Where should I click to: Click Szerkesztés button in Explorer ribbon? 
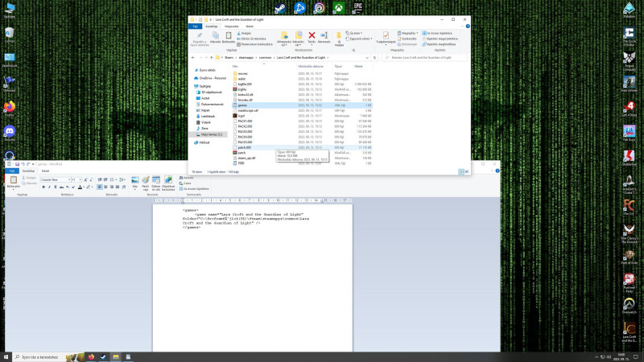coord(407,39)
